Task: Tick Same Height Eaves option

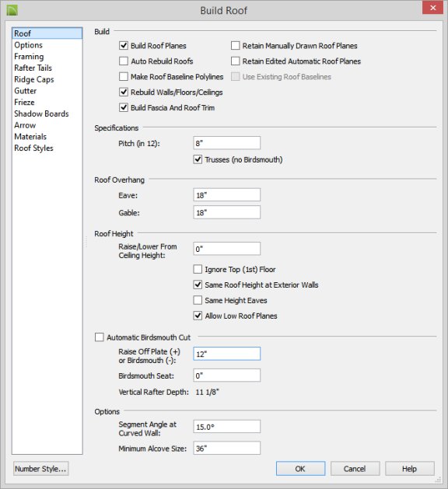Action: 198,300
